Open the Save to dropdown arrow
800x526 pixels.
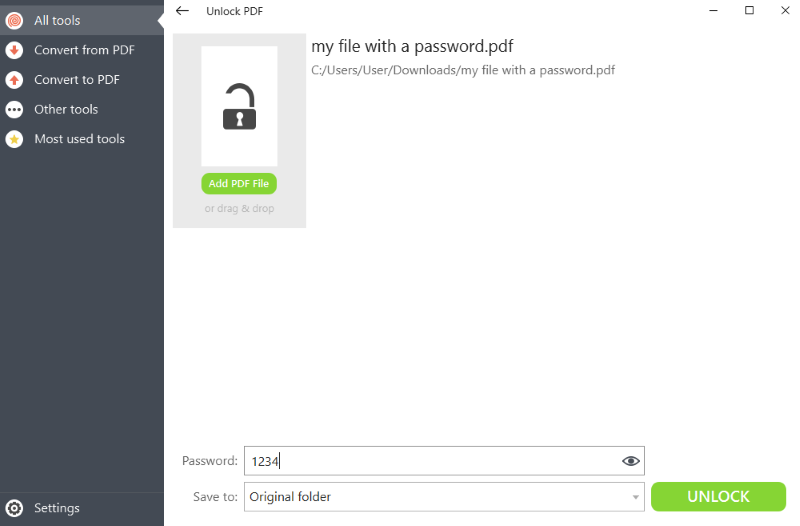click(635, 497)
